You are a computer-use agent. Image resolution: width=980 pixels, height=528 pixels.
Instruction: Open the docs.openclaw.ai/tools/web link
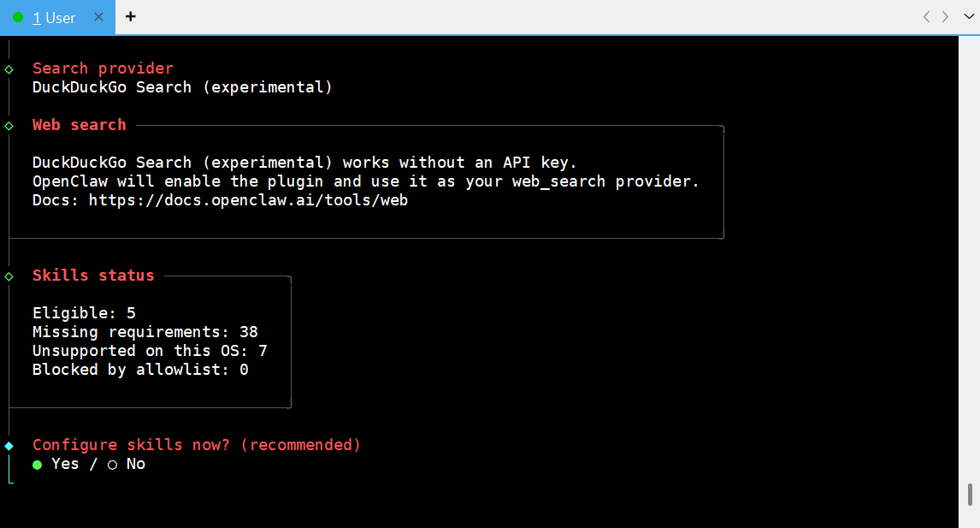coord(248,200)
